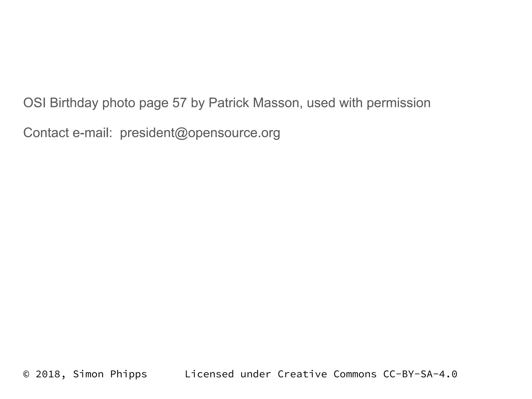Select the word OSI at line start
This screenshot has height=399, width=532.
pyautogui.click(x=35, y=103)
